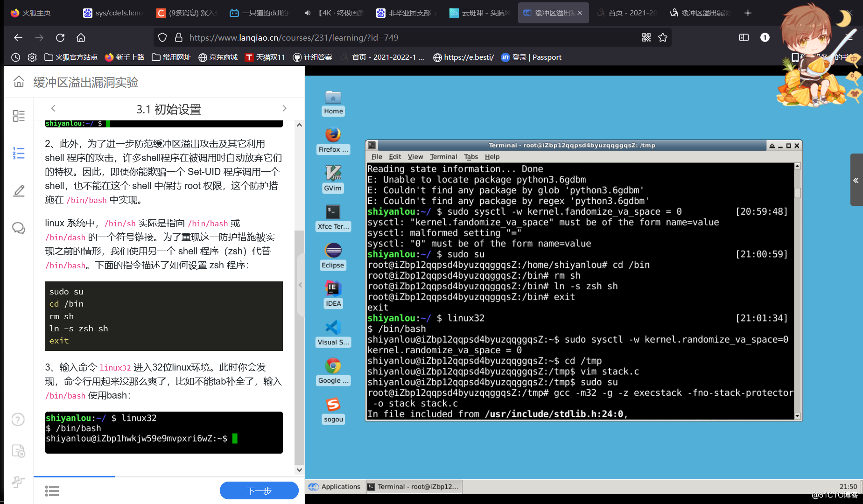Open 常用网址 bookmark folder
This screenshot has width=863, height=504.
(171, 57)
